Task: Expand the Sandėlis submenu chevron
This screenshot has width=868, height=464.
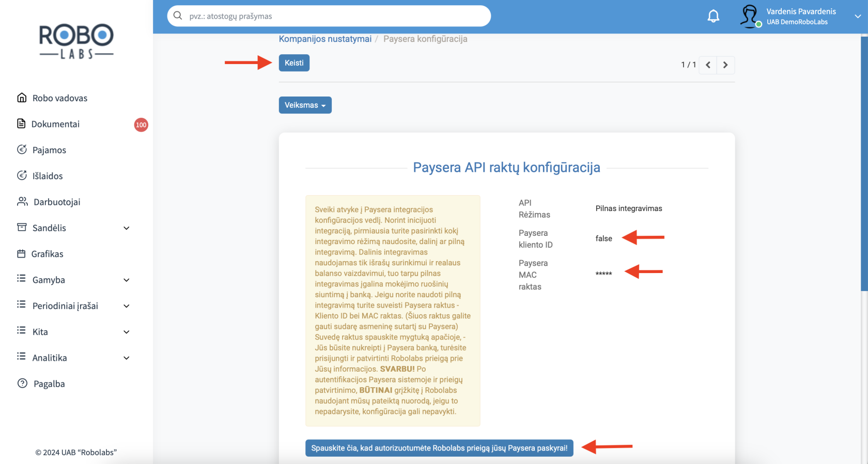Action: point(127,228)
